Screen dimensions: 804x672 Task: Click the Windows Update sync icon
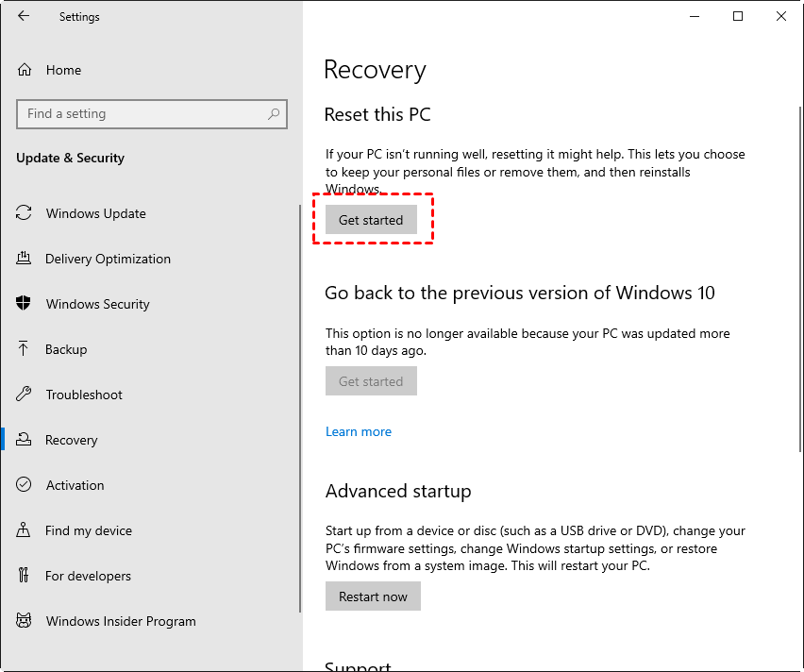click(25, 213)
